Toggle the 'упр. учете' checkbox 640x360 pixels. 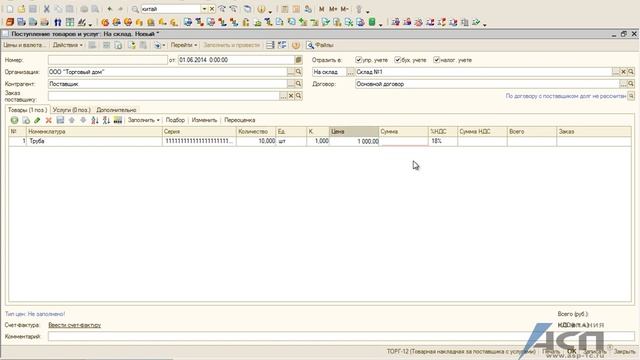358,60
